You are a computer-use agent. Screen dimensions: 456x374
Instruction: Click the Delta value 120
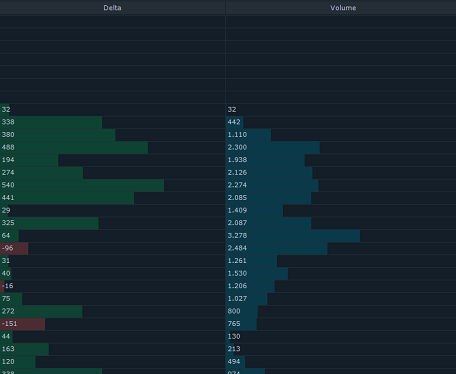pos(8,361)
